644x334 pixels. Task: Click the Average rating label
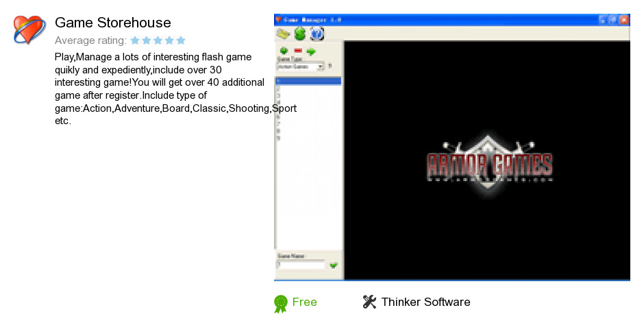coord(90,40)
